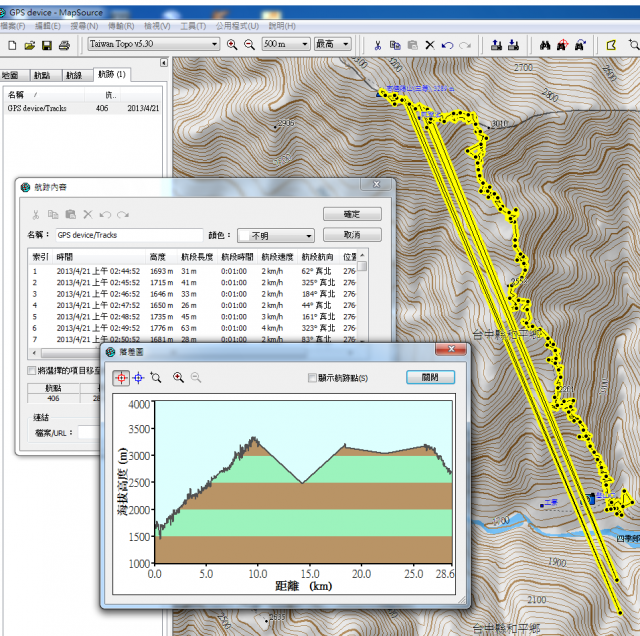Viewport: 640px width, 636px height.
Task: Select track point row 6 at 02:49:52
Action: click(193, 328)
